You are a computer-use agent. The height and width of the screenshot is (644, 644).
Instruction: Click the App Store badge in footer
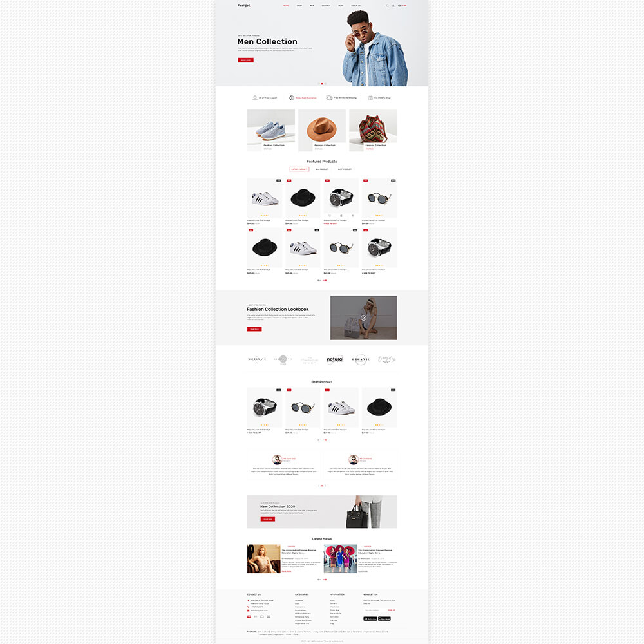click(384, 618)
